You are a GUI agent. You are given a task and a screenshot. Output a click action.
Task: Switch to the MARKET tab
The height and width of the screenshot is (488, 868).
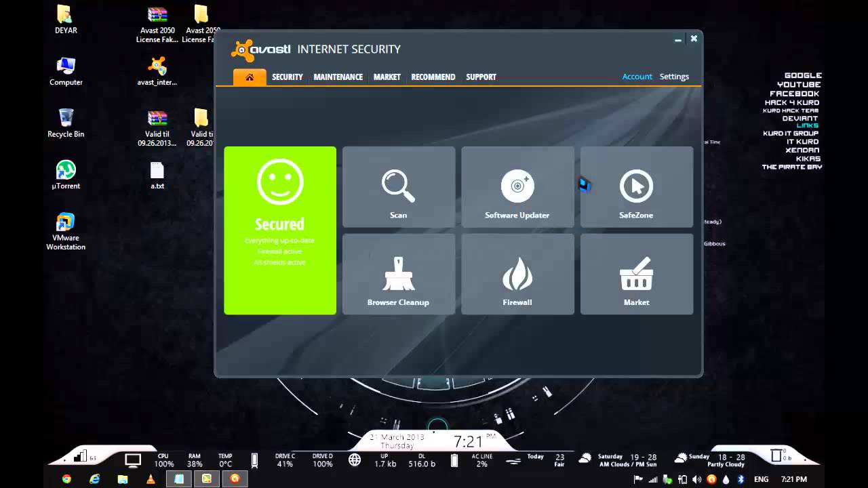(x=387, y=77)
